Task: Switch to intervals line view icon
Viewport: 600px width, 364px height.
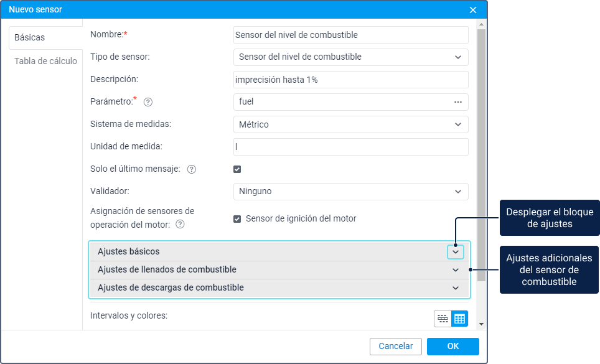Action: (x=443, y=319)
